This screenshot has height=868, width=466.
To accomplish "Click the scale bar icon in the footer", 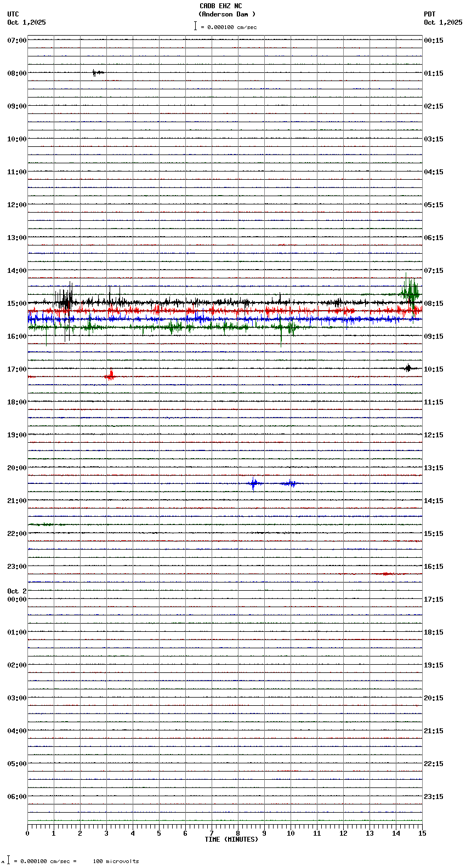I will point(8,860).
